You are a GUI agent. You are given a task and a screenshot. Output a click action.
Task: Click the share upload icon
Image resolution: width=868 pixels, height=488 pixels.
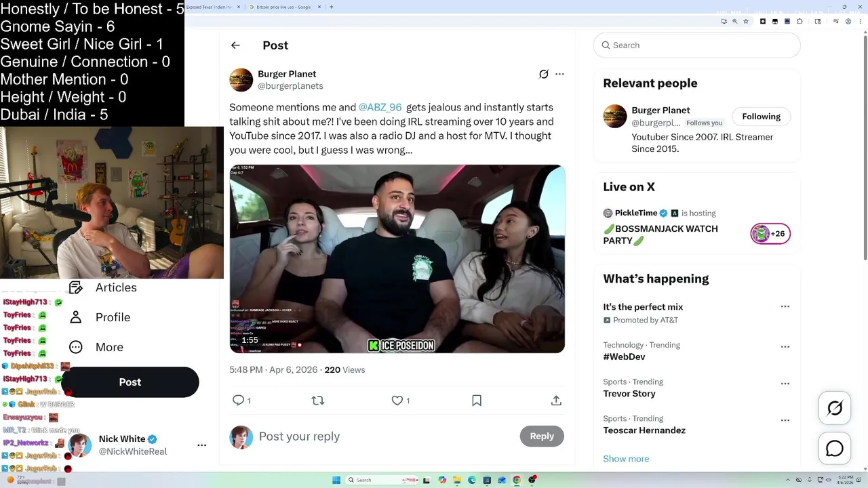556,401
